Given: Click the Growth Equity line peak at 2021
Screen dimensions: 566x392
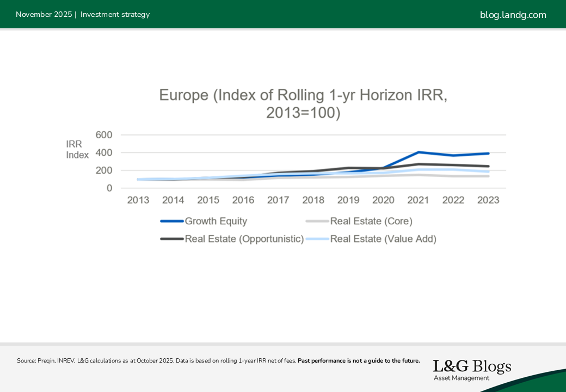Looking at the screenshot, I should pos(418,152).
